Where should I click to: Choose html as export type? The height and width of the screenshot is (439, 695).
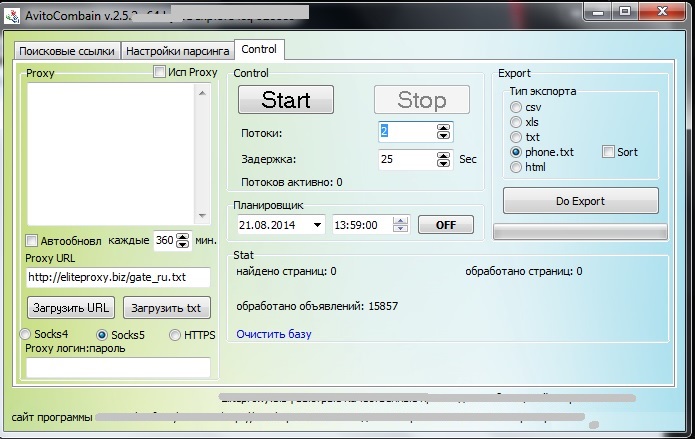(x=516, y=167)
